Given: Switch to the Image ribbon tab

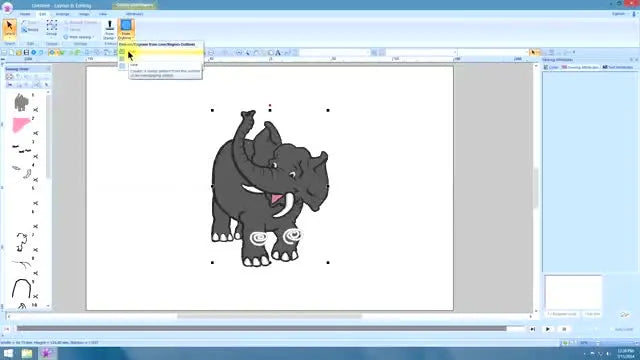Looking at the screenshot, I should click(84, 14).
